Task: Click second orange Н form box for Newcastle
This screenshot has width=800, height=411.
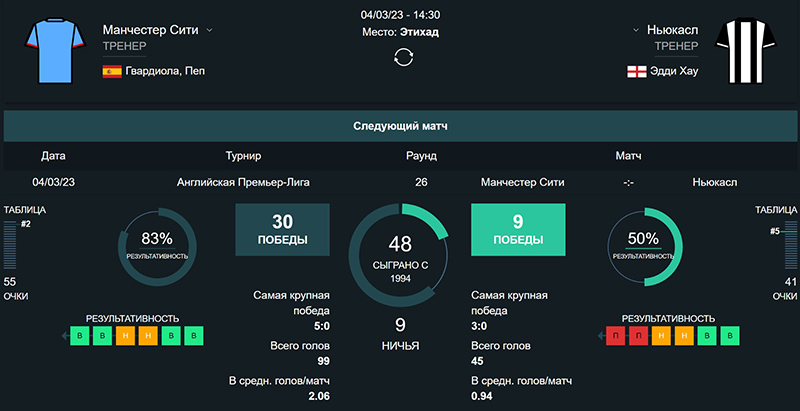Action: (684, 336)
